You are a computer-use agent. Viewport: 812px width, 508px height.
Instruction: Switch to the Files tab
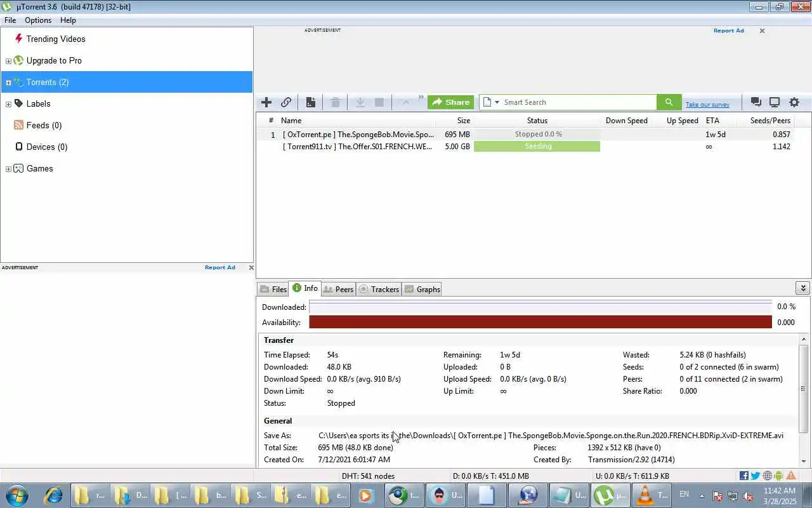(273, 289)
